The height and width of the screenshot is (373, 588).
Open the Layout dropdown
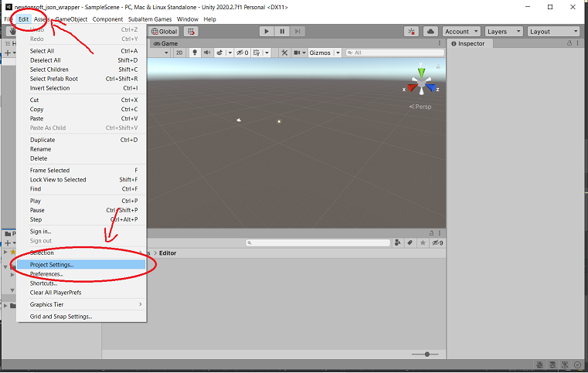pyautogui.click(x=553, y=32)
